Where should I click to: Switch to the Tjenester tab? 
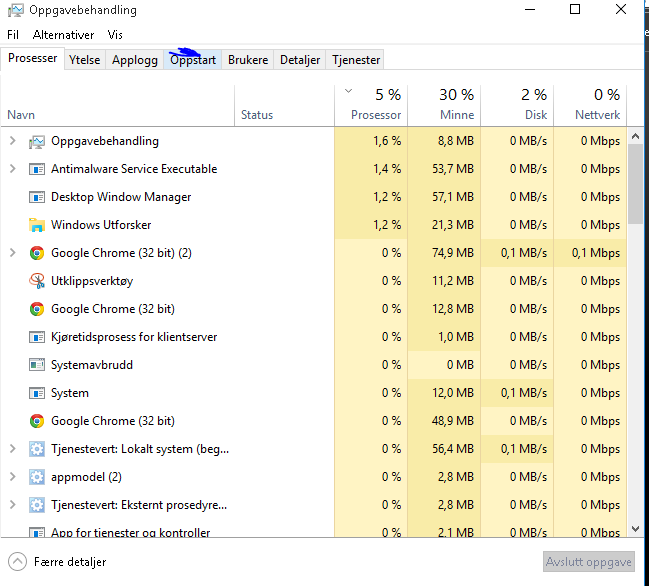356,60
